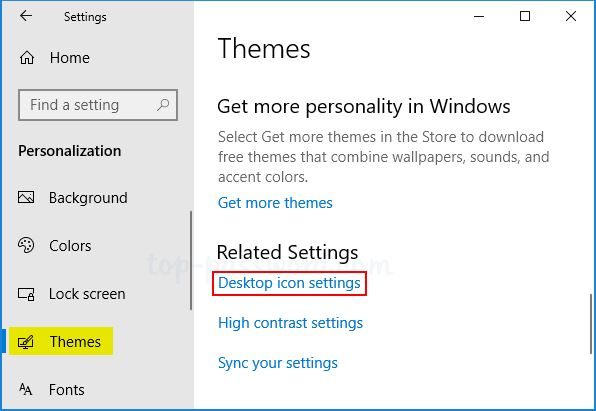Click the Colors palette icon
This screenshot has width=596, height=411.
(x=26, y=245)
